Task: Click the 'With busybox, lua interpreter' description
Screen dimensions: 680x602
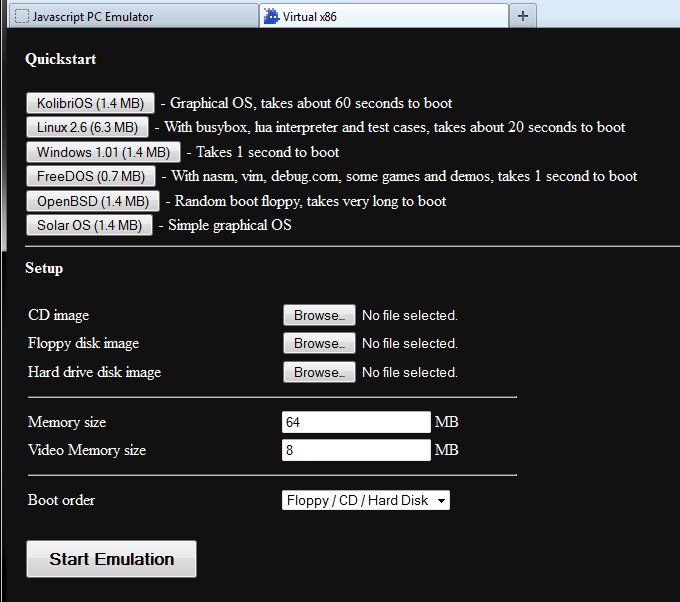Action: click(395, 128)
